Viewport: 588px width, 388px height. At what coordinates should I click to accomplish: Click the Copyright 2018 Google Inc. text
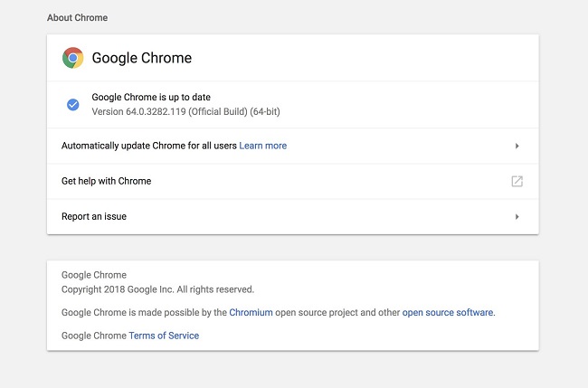click(x=157, y=289)
